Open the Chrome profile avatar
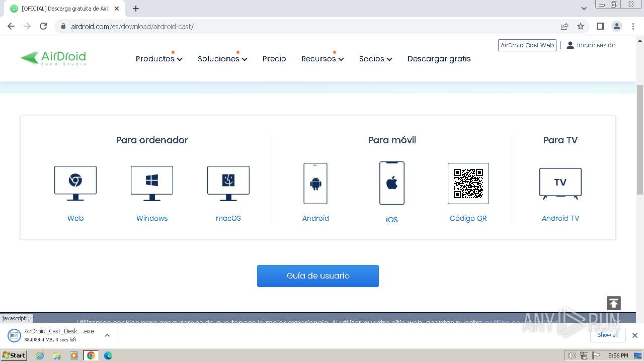The width and height of the screenshot is (644, 362). [x=617, y=26]
